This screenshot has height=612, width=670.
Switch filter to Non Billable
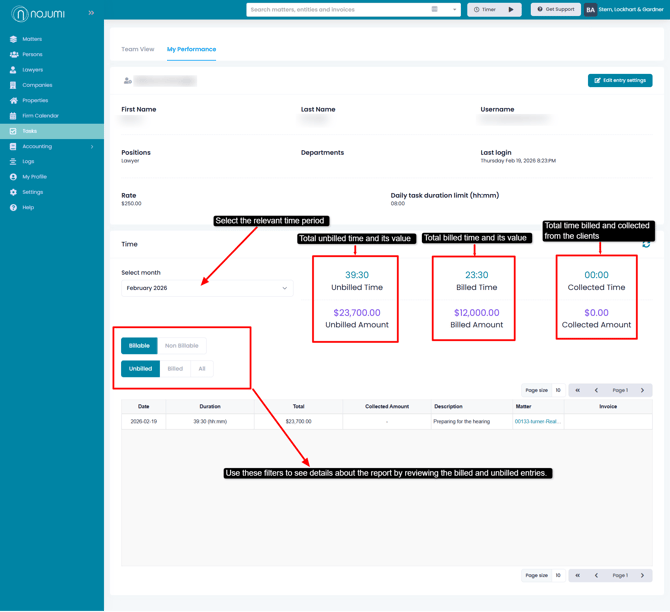(181, 346)
